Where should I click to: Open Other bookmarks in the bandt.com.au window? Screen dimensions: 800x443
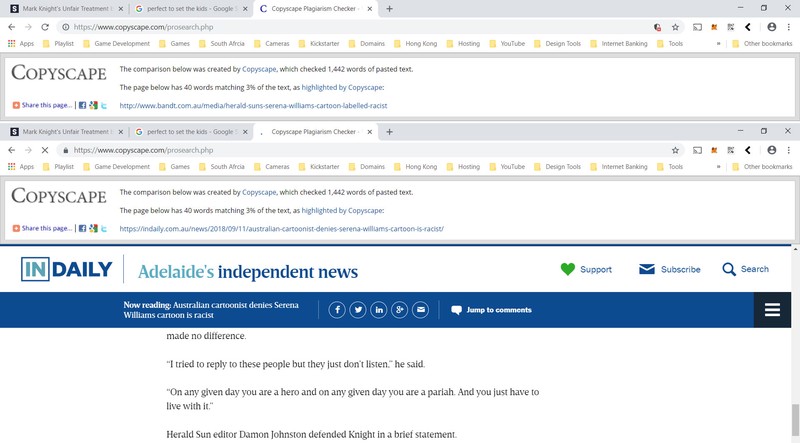click(762, 43)
